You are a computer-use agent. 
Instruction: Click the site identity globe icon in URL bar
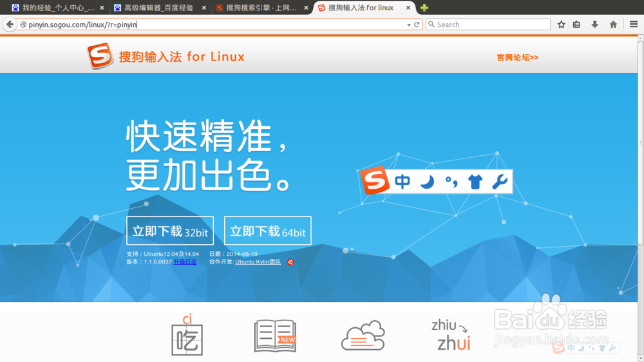tap(23, 24)
